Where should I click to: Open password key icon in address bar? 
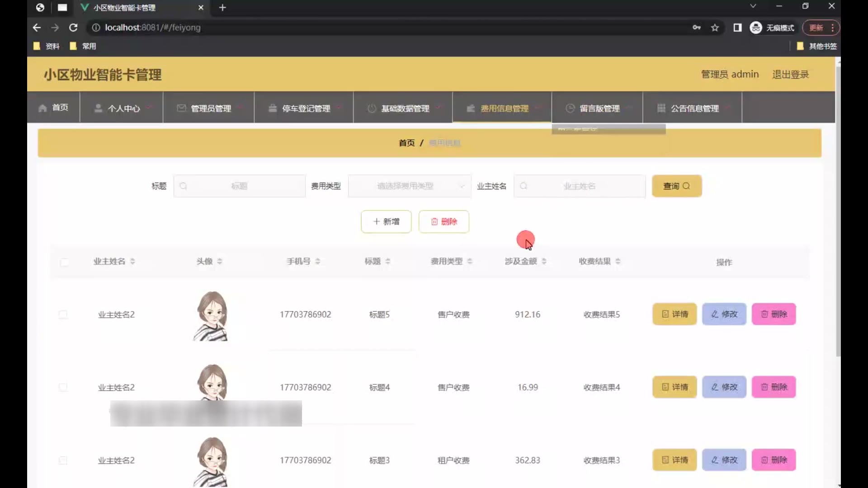tap(696, 28)
